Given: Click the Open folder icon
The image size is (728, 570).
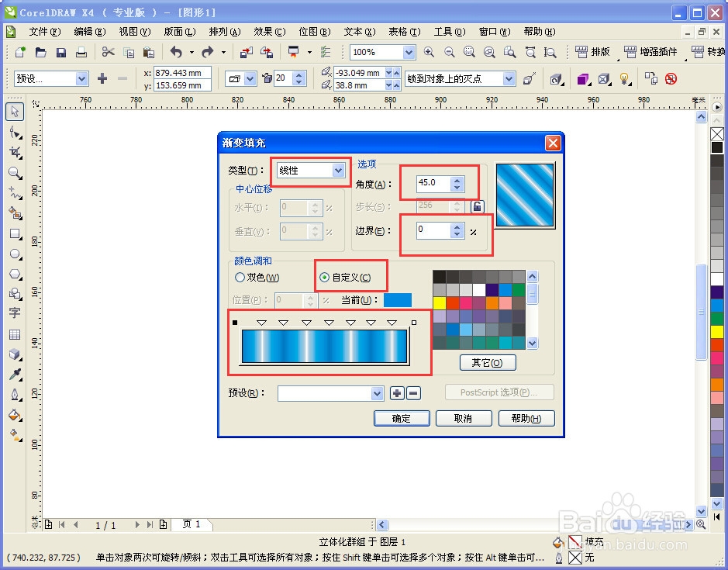Looking at the screenshot, I should click(41, 52).
